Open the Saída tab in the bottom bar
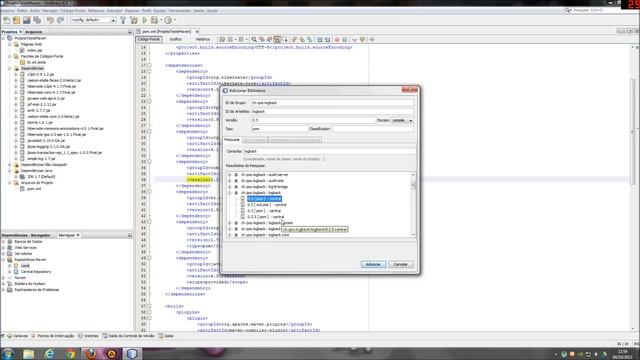 [166, 336]
